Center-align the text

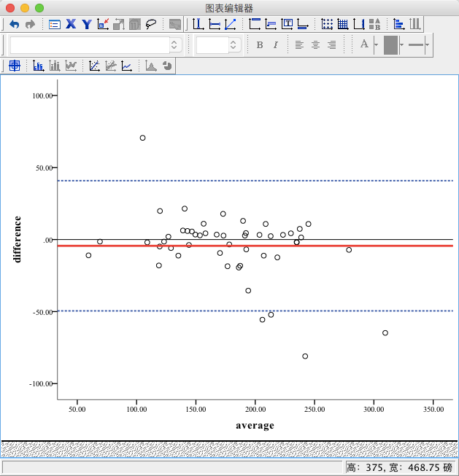tap(315, 45)
